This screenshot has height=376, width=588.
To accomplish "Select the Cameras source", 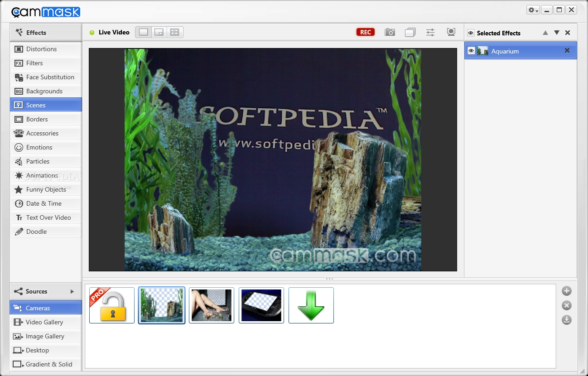I will click(46, 308).
